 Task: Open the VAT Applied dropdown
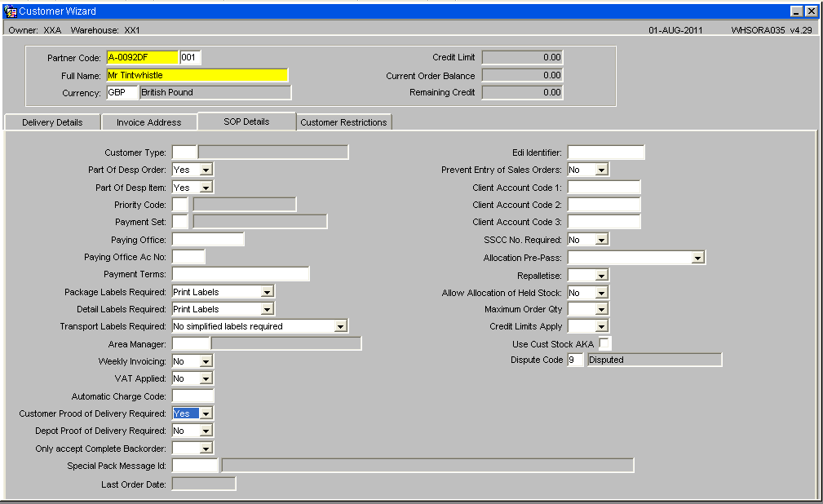206,378
